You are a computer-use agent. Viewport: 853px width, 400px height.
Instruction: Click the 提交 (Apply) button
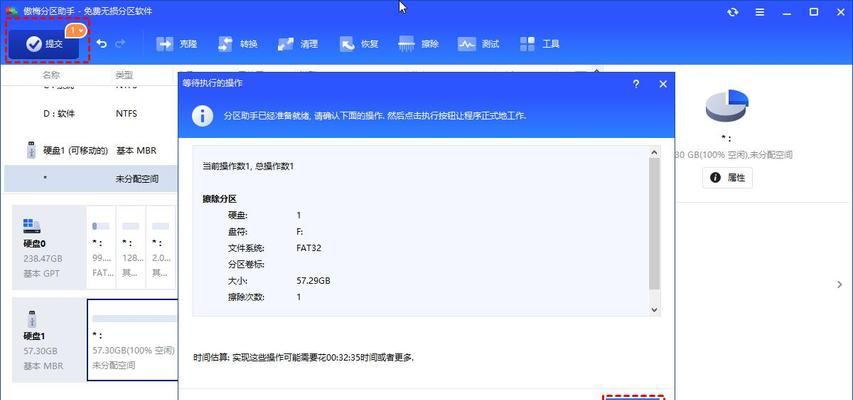45,44
